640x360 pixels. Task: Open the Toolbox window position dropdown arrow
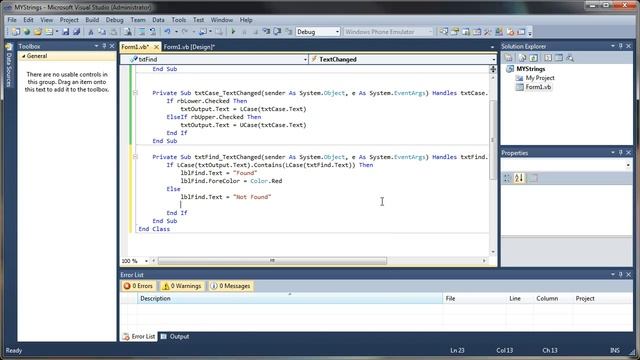point(96,46)
